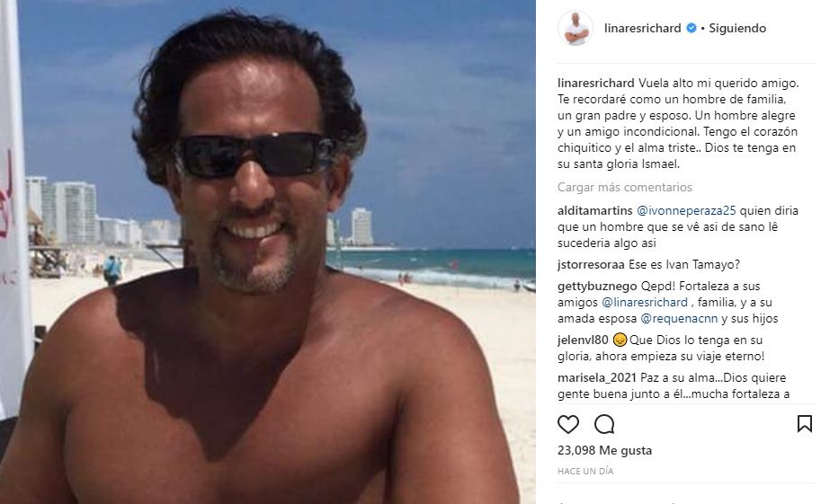Screen dimensions: 821x504
Task: View jelenvl80 commenter profile
Action: point(583,340)
